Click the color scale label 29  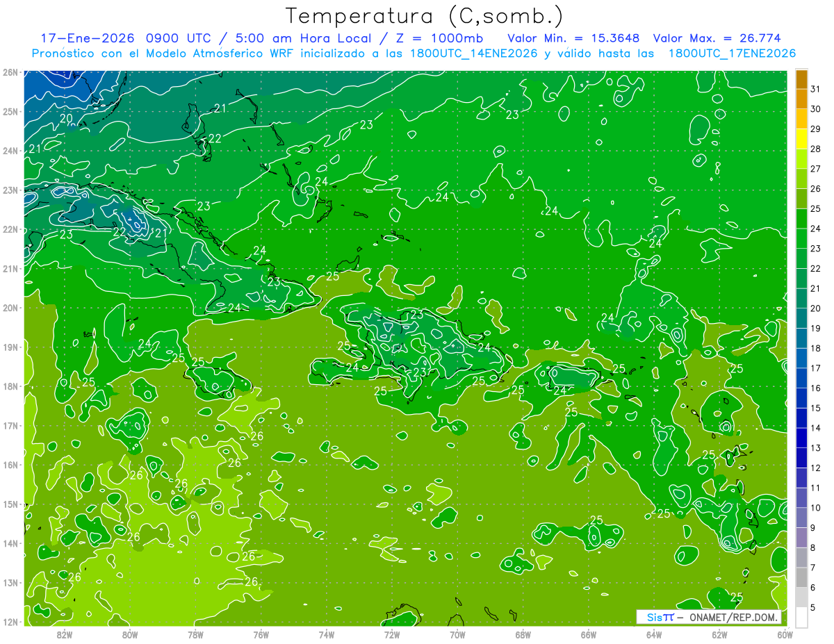(x=816, y=129)
